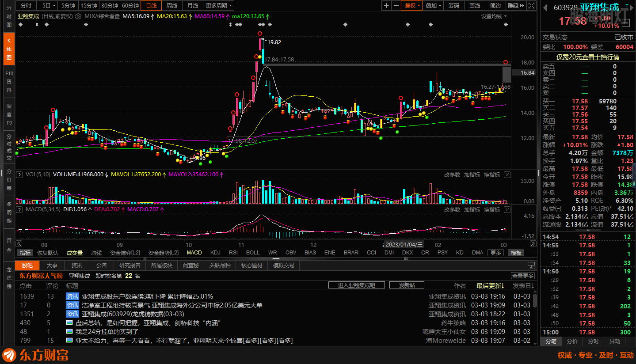Open 复权 adjustment dropdown
This screenshot has height=364, width=636.
[413, 6]
